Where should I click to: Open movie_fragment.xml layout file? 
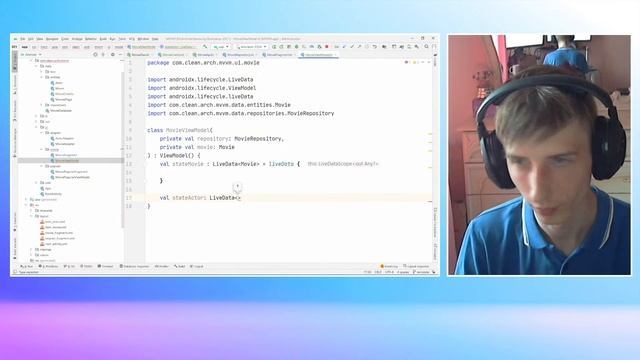(57, 233)
